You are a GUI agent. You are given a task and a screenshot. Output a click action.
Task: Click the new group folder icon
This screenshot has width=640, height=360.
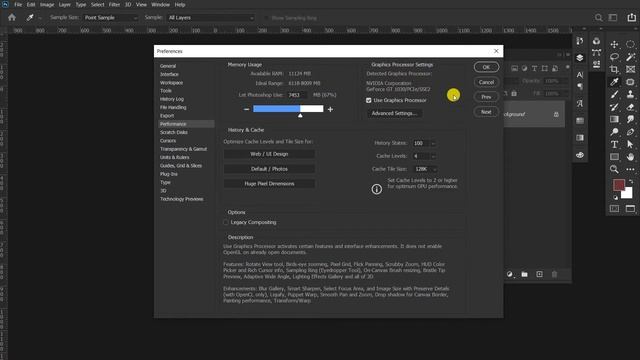point(524,274)
